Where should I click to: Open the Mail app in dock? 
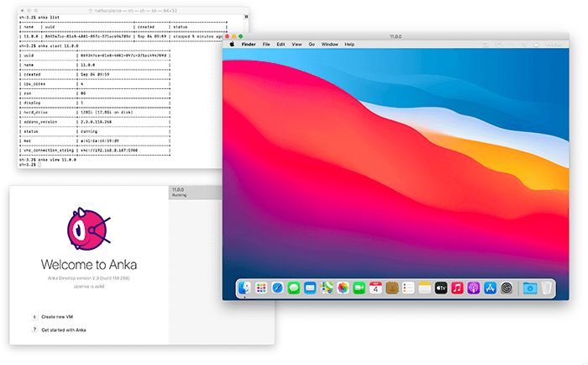[310, 288]
